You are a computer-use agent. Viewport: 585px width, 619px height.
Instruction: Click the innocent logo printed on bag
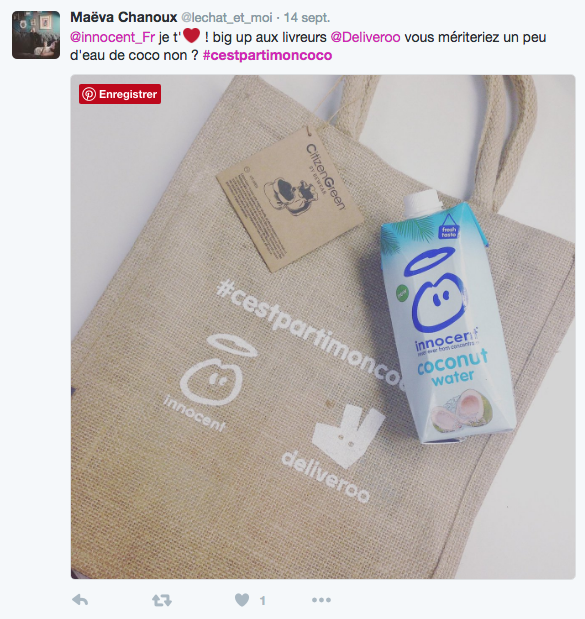211,383
